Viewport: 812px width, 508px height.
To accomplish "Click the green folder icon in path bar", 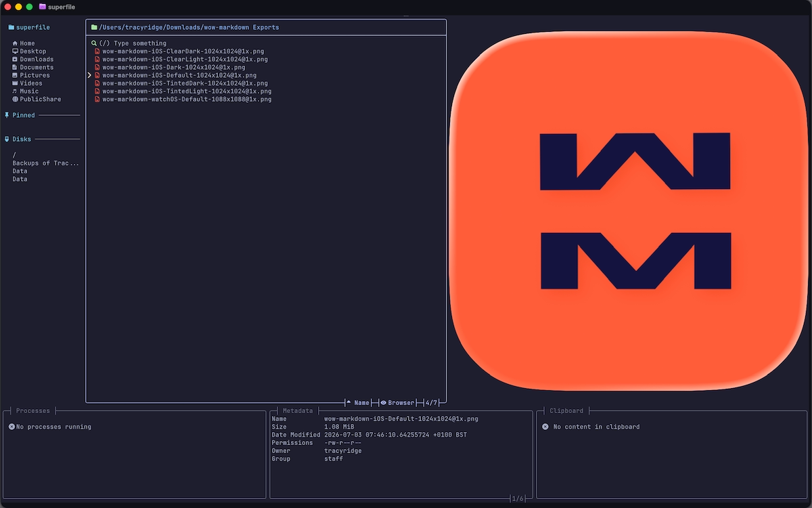I will pos(94,28).
